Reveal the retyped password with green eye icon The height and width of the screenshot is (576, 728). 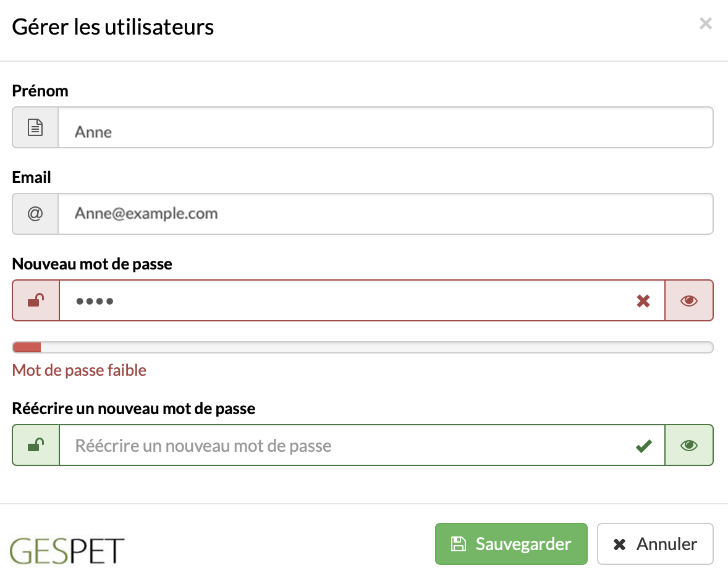[x=689, y=445]
